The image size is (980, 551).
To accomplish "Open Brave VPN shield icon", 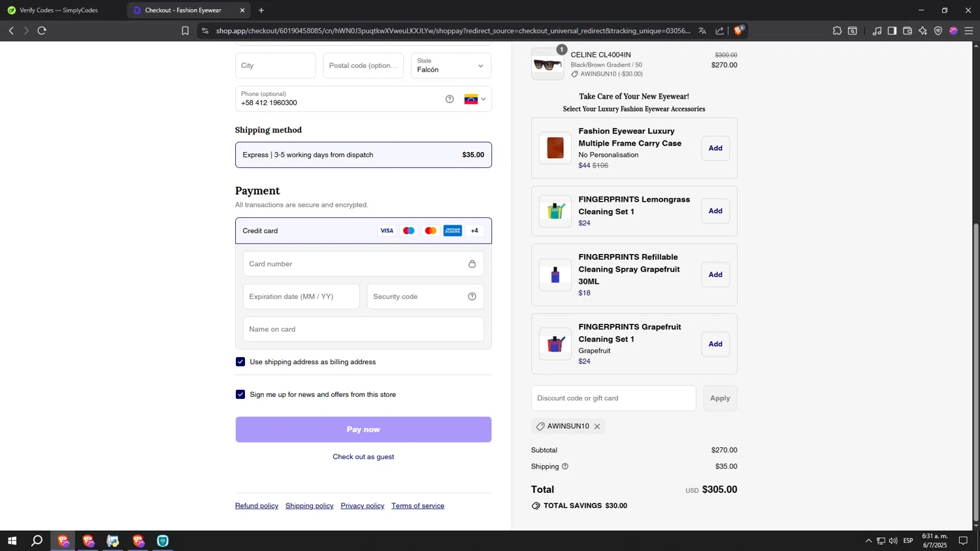I will (x=938, y=31).
